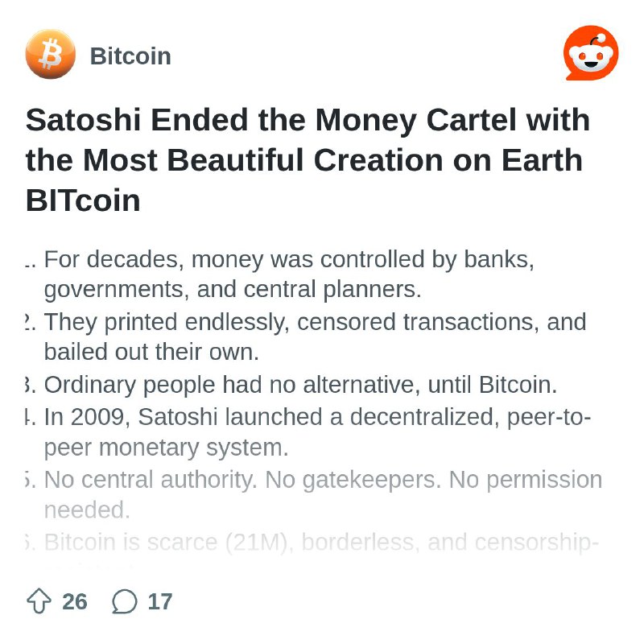Open the post titled Satoshi Ended the Money Cartel
The height and width of the screenshot is (644, 644).
308,159
